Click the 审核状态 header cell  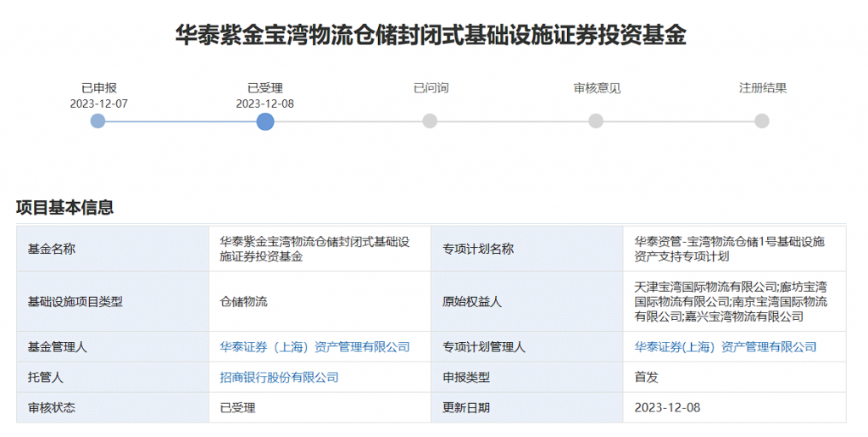tap(113, 407)
